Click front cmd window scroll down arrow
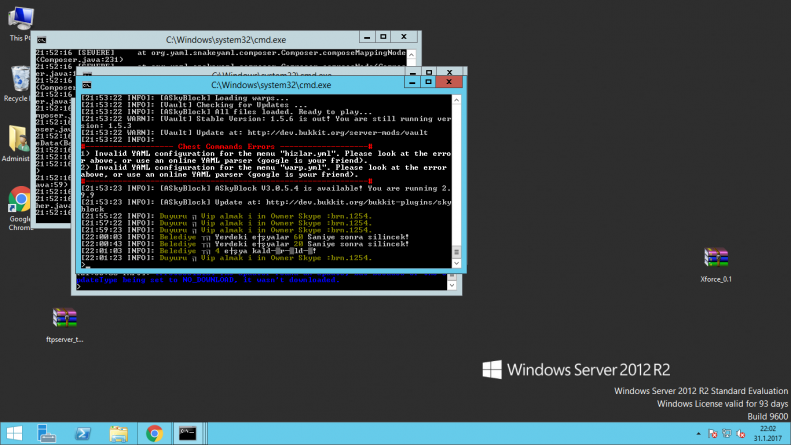 pyautogui.click(x=456, y=263)
